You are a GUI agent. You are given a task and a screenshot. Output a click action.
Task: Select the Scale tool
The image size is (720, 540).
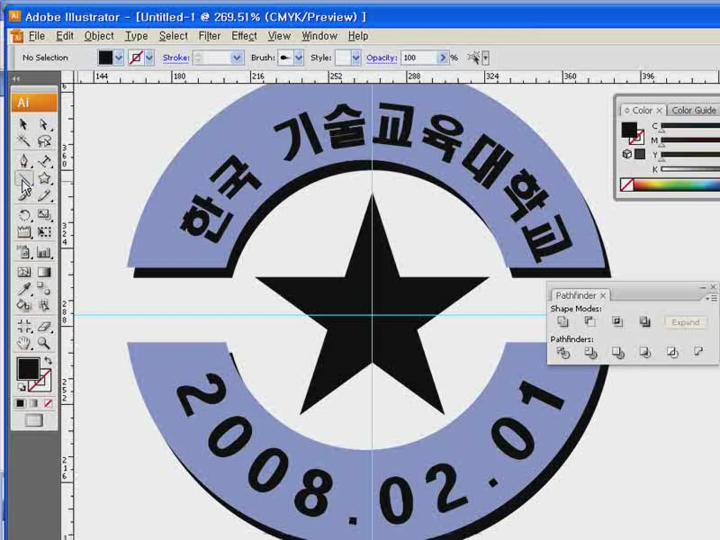pyautogui.click(x=44, y=215)
